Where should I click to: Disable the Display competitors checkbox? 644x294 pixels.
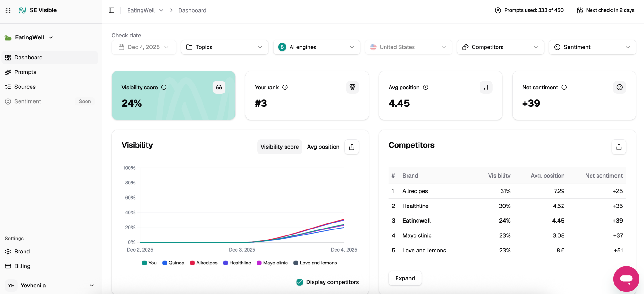pyautogui.click(x=299, y=282)
